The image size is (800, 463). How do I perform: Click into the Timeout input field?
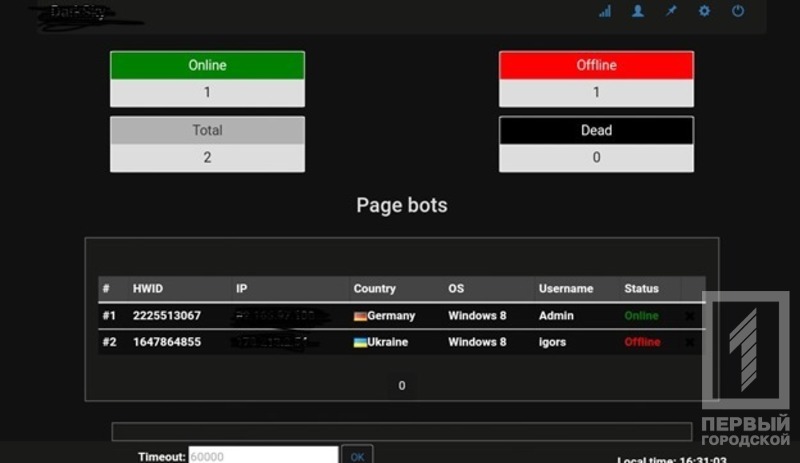tap(264, 455)
